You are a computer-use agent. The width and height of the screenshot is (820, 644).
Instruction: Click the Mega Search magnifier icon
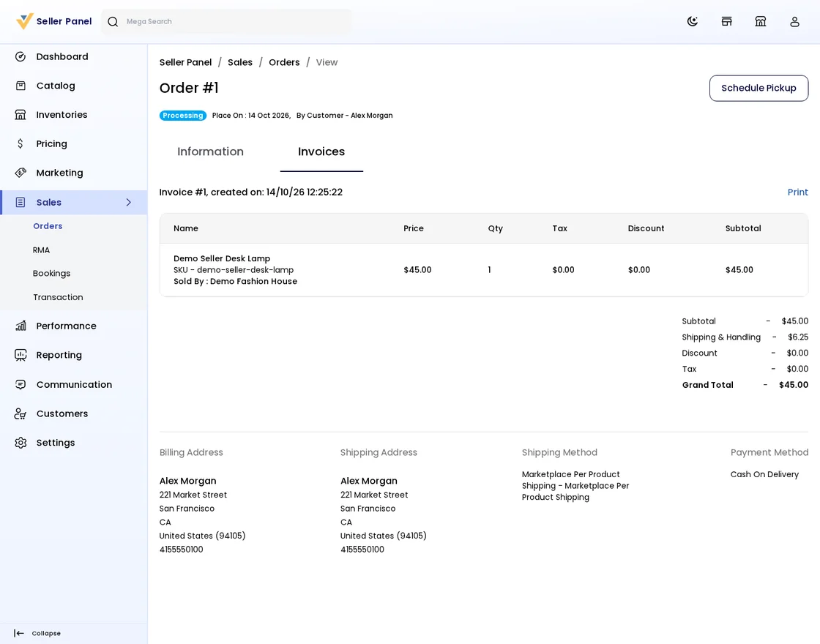(113, 21)
